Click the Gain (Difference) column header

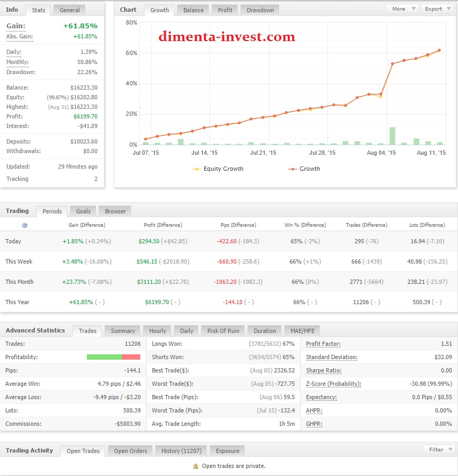[x=87, y=225]
